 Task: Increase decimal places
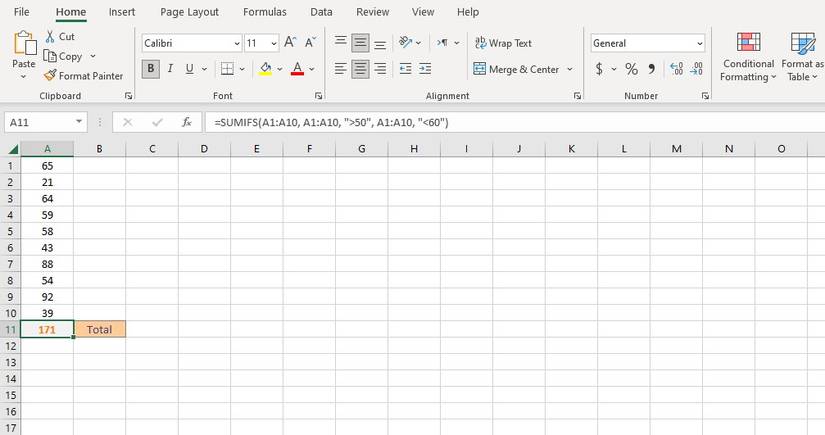(x=677, y=68)
